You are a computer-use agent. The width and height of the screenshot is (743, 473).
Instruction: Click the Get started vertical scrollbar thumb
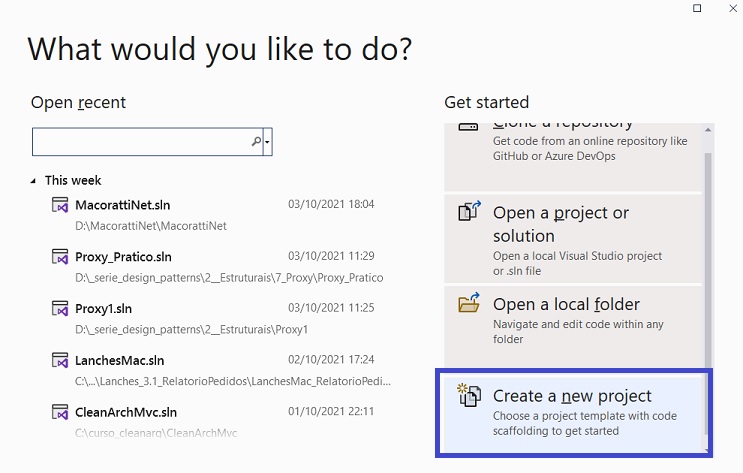pos(708,294)
